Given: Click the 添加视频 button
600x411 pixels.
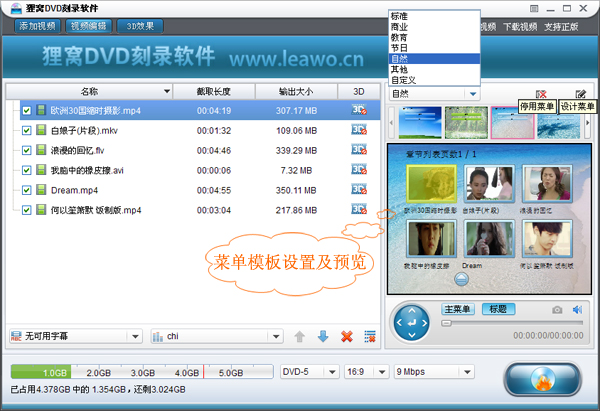Looking at the screenshot, I should (x=37, y=26).
